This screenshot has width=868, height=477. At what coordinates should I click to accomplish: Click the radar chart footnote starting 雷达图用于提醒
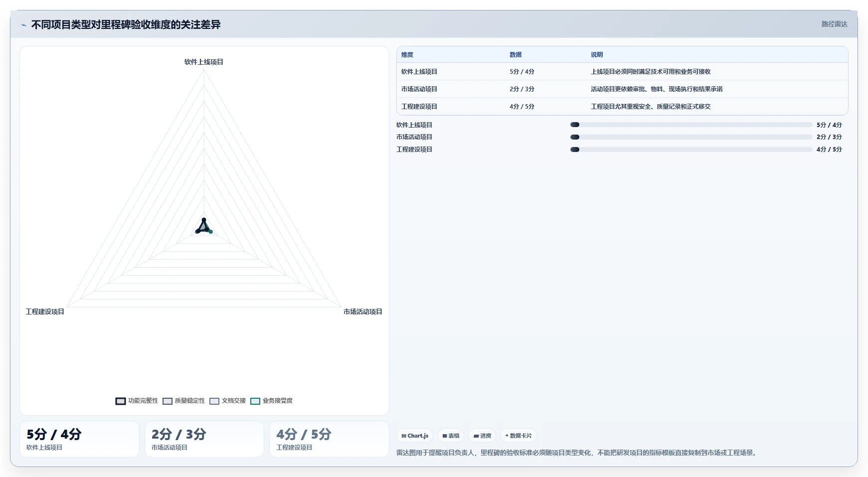tap(577, 453)
